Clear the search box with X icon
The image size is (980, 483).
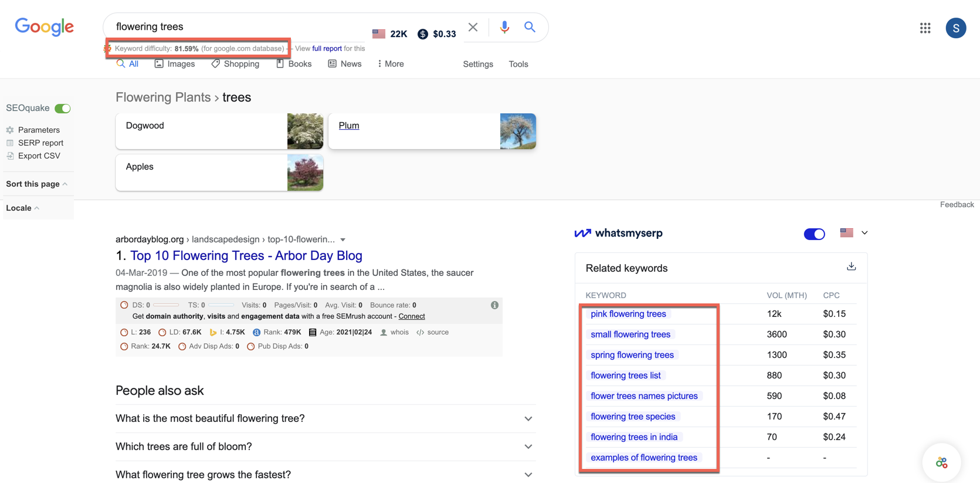click(x=473, y=27)
